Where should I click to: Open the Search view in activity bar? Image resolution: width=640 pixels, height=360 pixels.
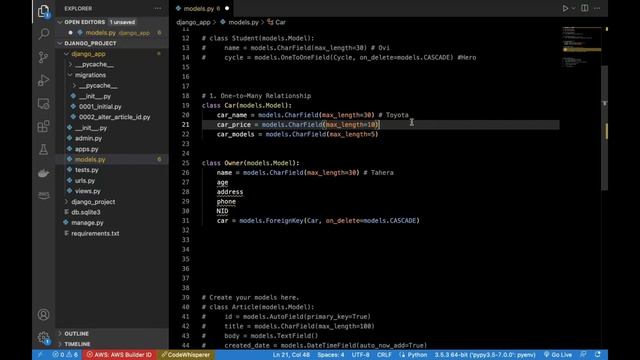coord(43,34)
